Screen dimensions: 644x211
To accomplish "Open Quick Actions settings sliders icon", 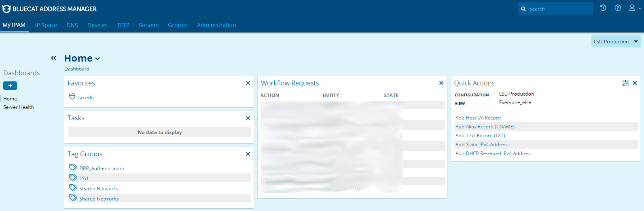I will tap(625, 83).
